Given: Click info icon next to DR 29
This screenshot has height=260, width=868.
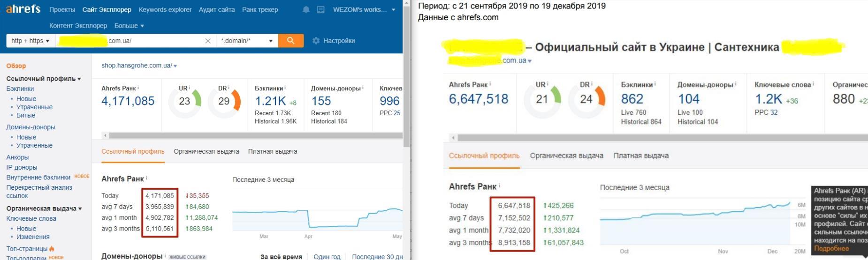Looking at the screenshot, I should pyautogui.click(x=229, y=88).
